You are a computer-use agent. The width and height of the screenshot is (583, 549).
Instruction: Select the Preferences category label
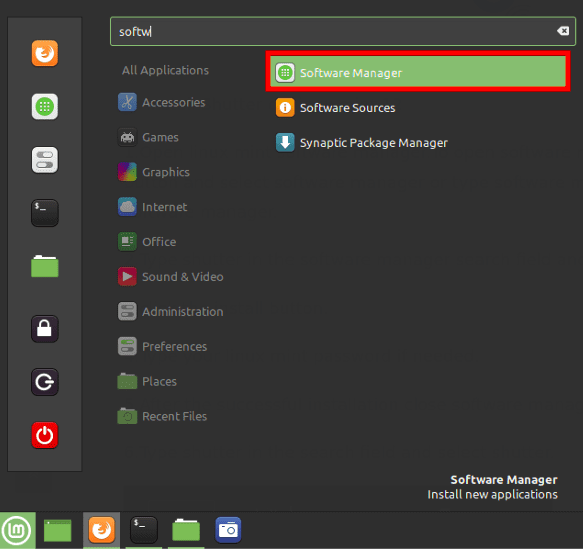coord(174,346)
